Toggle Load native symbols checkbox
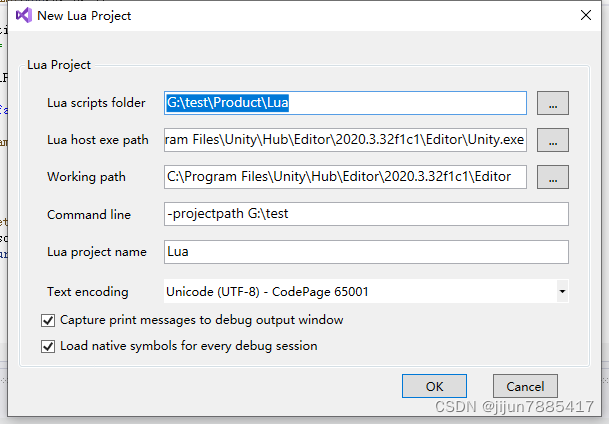This screenshot has width=609, height=424. [48, 346]
